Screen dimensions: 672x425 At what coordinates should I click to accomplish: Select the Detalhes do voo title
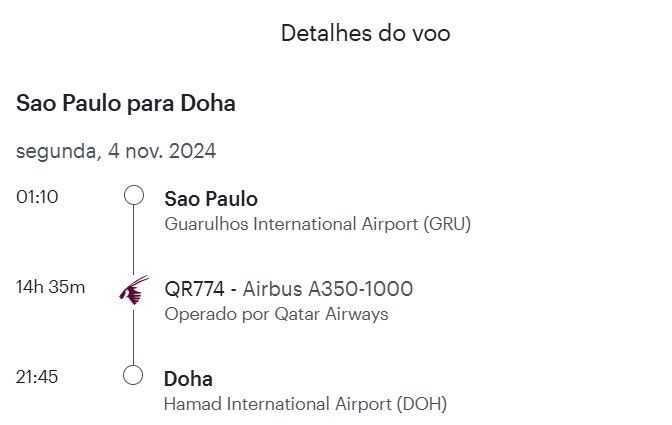point(365,33)
